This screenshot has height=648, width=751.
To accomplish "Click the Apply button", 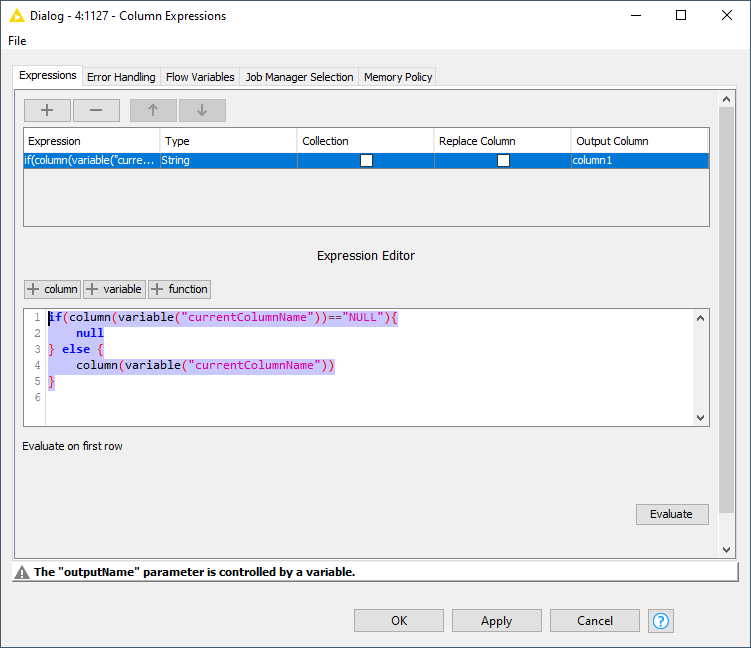I will coord(496,621).
